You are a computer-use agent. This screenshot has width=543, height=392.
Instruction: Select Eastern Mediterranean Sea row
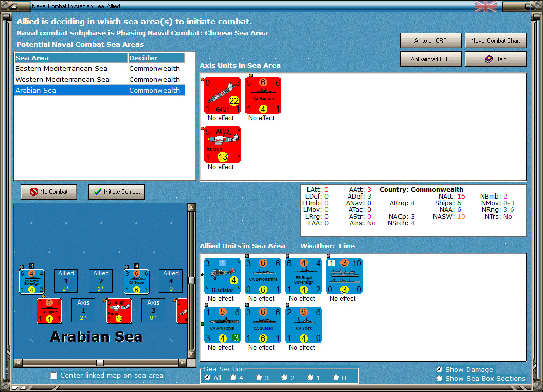(x=99, y=68)
